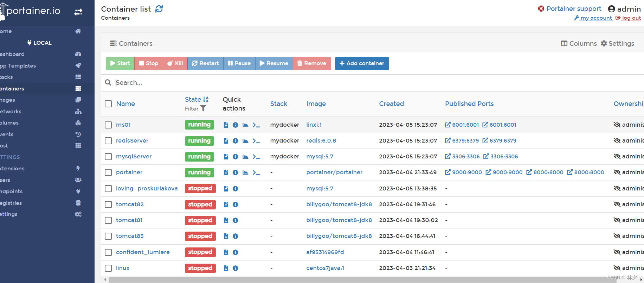Open console icon for portainer container
644x283 pixels.
pyautogui.click(x=256, y=172)
